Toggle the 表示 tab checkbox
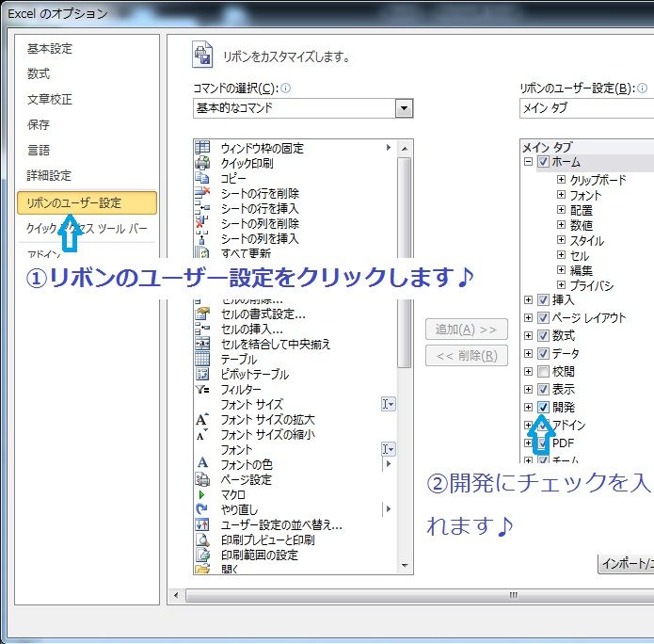Image resolution: width=654 pixels, height=644 pixels. tap(543, 389)
